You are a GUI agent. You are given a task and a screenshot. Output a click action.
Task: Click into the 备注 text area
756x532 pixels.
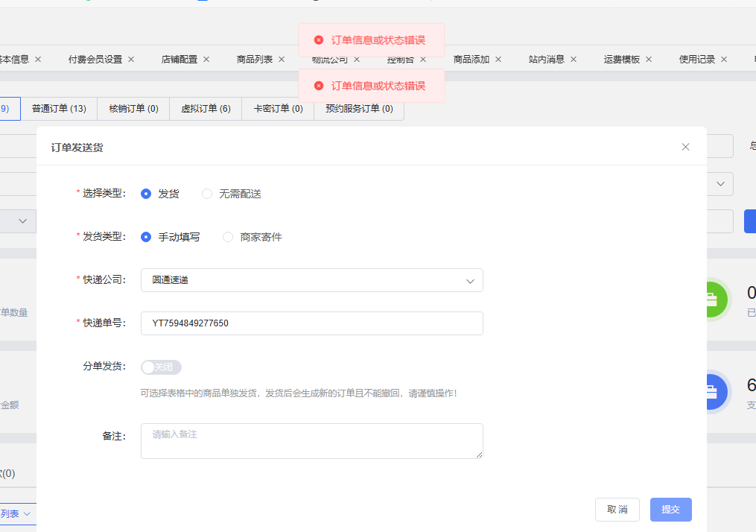click(x=311, y=440)
